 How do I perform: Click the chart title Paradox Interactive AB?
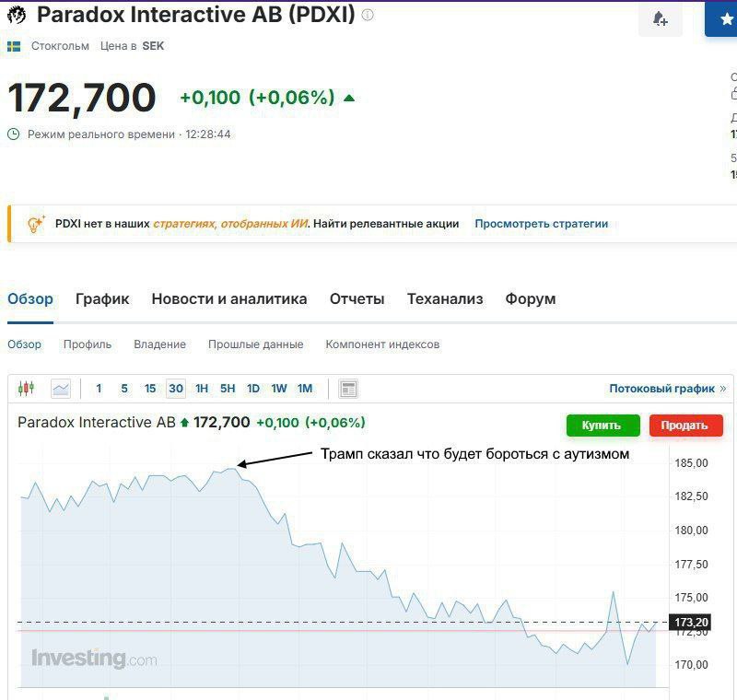point(97,423)
